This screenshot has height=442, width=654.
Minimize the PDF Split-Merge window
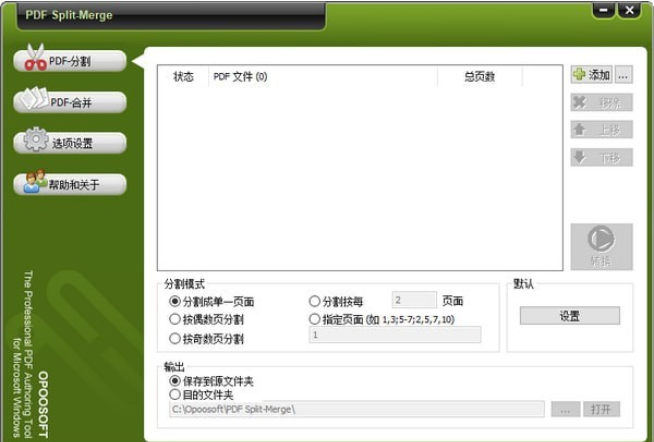604,10
